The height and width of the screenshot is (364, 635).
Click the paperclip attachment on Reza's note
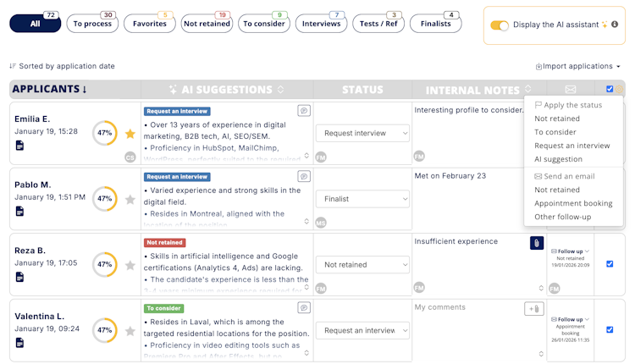point(536,243)
